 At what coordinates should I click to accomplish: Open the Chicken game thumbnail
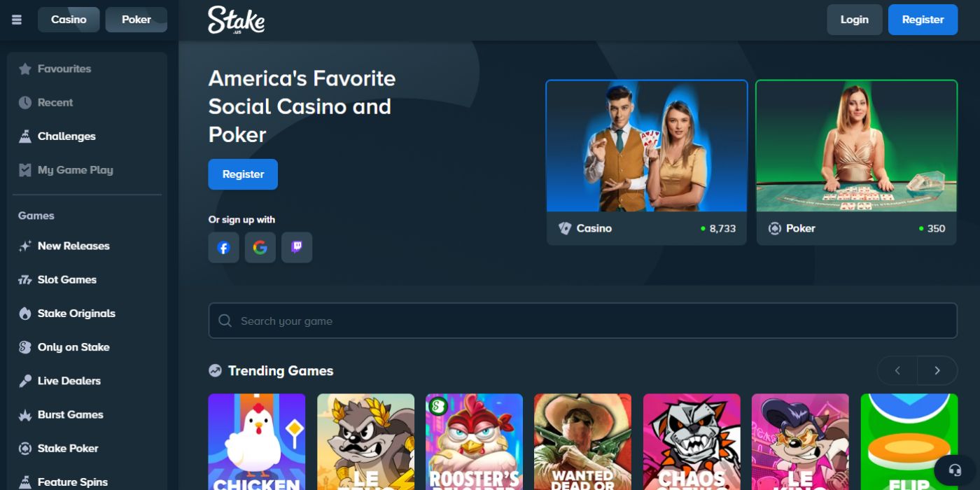[x=257, y=442]
